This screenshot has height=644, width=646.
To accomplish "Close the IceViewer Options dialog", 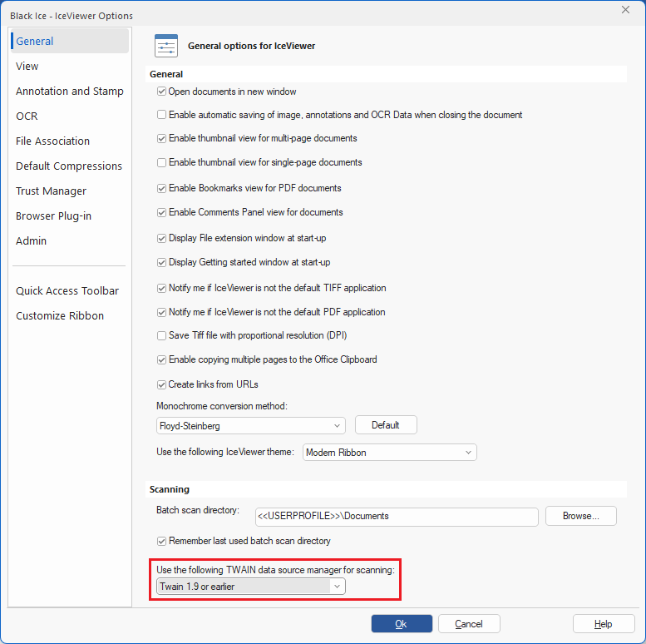I will click(x=625, y=10).
